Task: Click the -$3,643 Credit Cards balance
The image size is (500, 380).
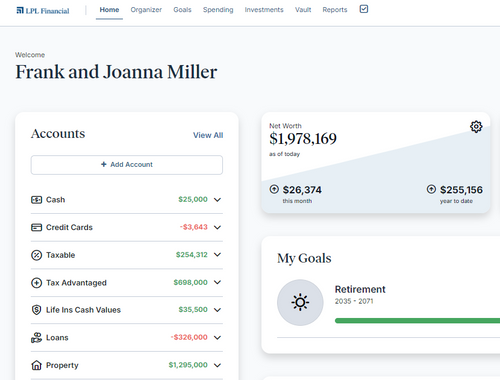Action: coord(194,227)
